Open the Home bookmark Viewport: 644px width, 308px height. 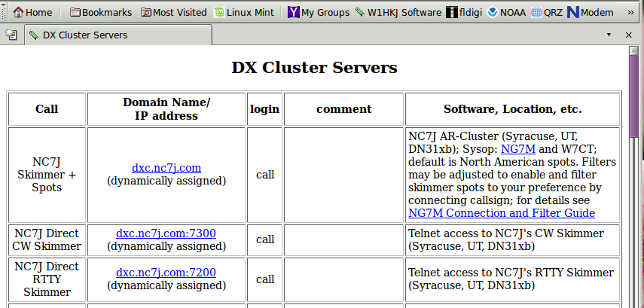click(x=32, y=12)
